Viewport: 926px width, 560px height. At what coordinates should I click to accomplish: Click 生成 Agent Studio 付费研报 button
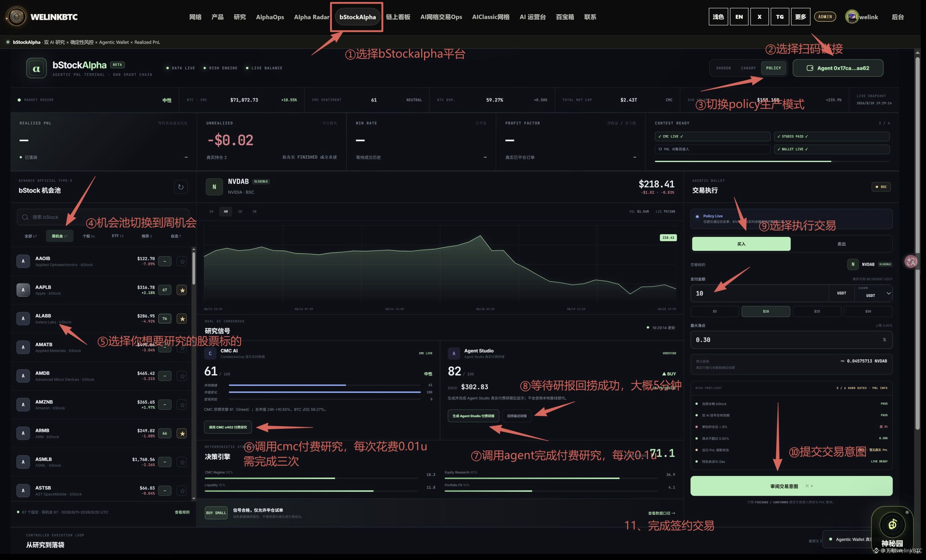pos(473,416)
